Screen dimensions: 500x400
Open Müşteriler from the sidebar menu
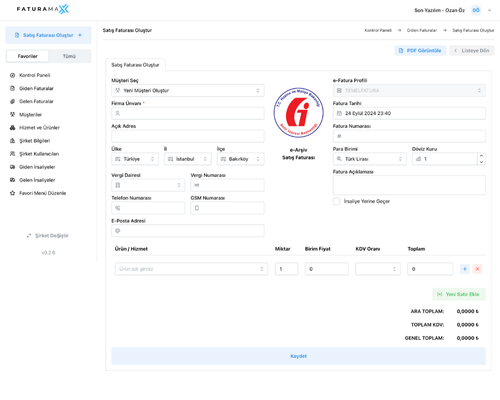pyautogui.click(x=30, y=115)
